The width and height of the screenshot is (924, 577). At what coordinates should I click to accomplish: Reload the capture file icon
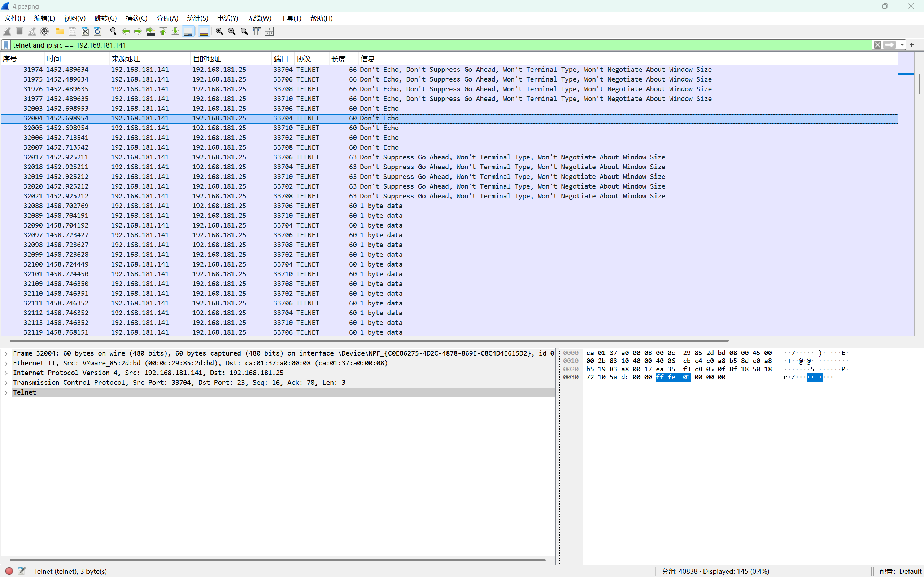(97, 31)
